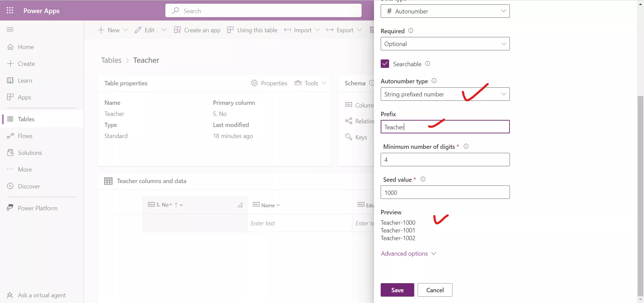Screen dimensions: 644x303
Task: Expand the Edit dropdown chevron
Action: tap(164, 30)
